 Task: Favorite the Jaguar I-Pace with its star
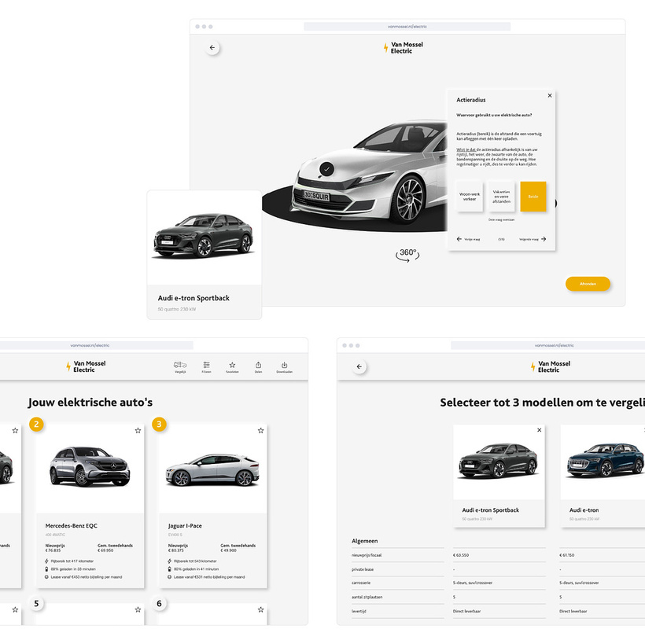click(x=260, y=431)
